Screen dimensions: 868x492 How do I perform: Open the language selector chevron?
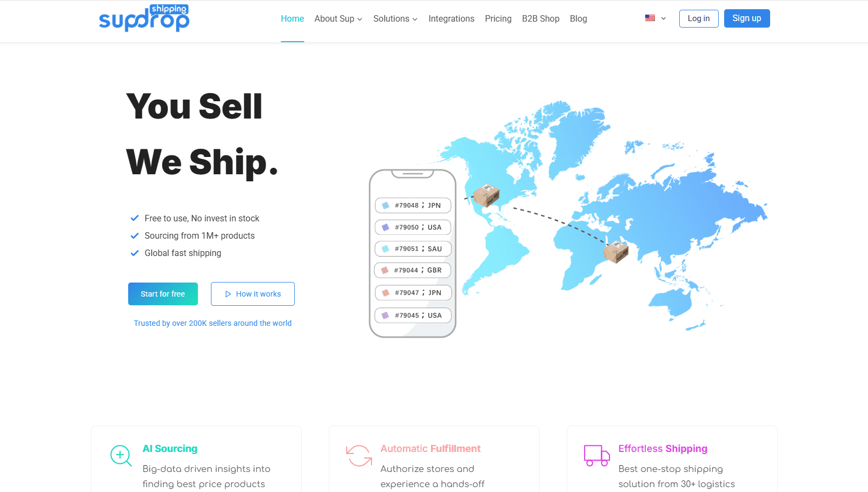coord(662,18)
